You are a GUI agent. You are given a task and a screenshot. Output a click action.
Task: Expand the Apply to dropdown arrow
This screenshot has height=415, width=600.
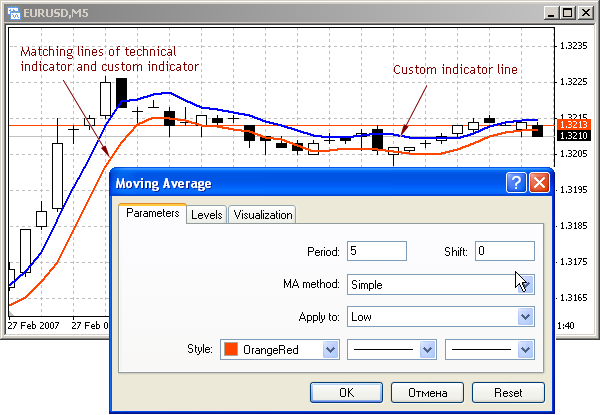526,317
